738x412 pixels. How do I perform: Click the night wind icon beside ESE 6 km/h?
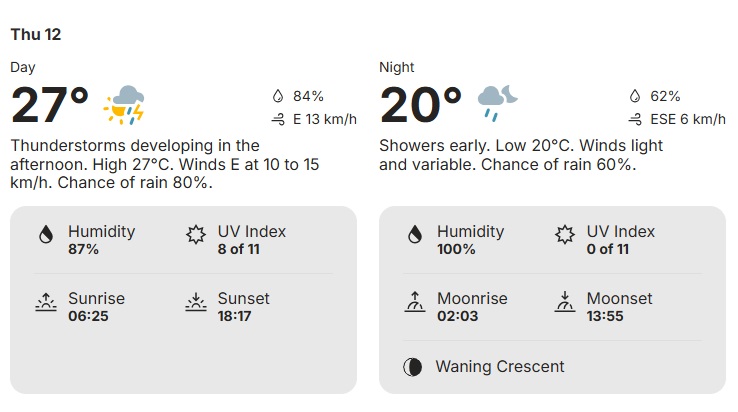click(x=634, y=119)
